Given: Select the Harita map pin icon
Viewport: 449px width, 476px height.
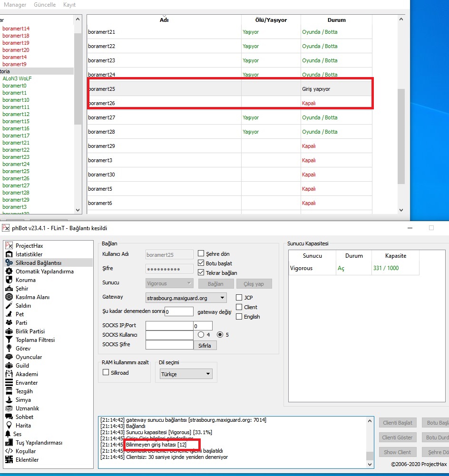Looking at the screenshot, I should 9,426.
